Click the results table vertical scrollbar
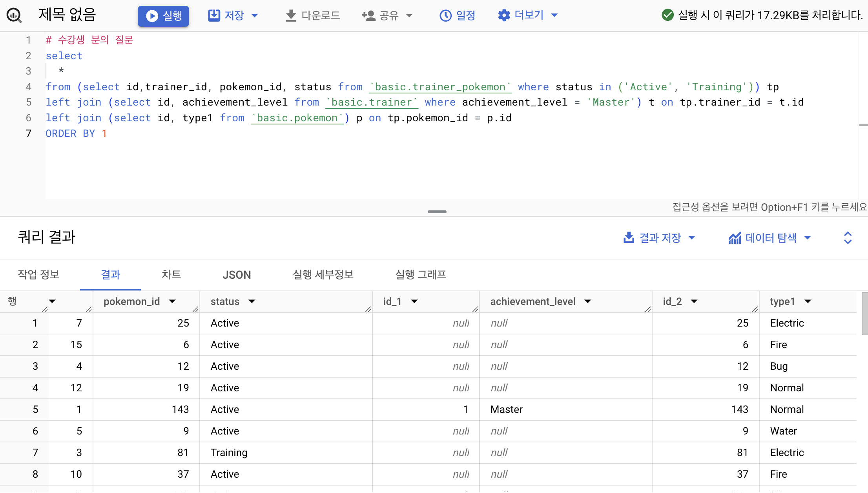This screenshot has width=868, height=493. point(864,314)
